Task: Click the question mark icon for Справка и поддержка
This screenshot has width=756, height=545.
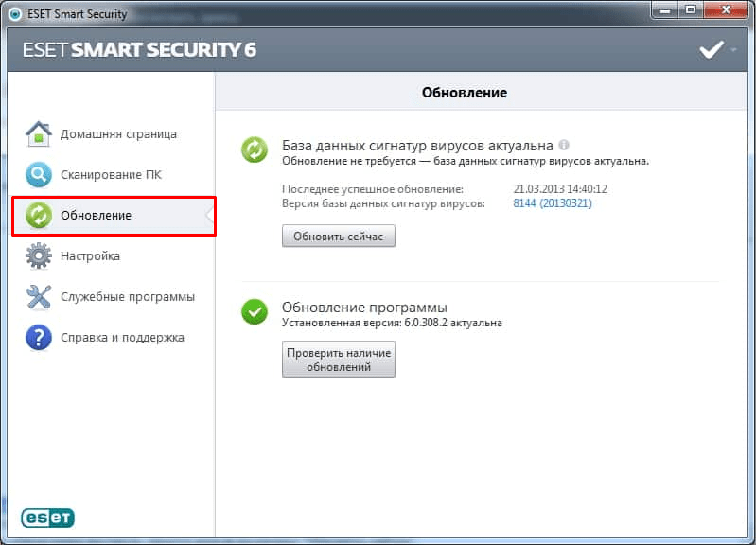Action: (x=38, y=337)
